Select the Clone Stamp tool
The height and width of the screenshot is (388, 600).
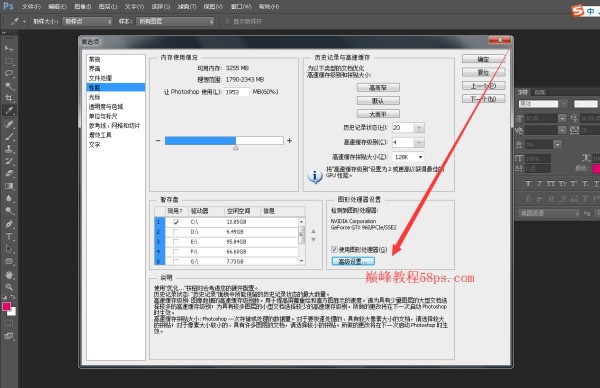(x=9, y=148)
